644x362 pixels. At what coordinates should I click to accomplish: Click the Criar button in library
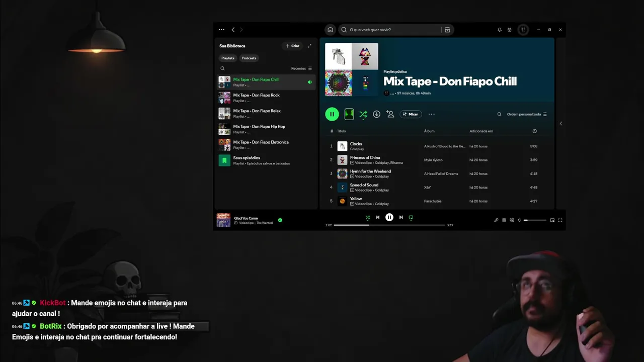tap(292, 46)
